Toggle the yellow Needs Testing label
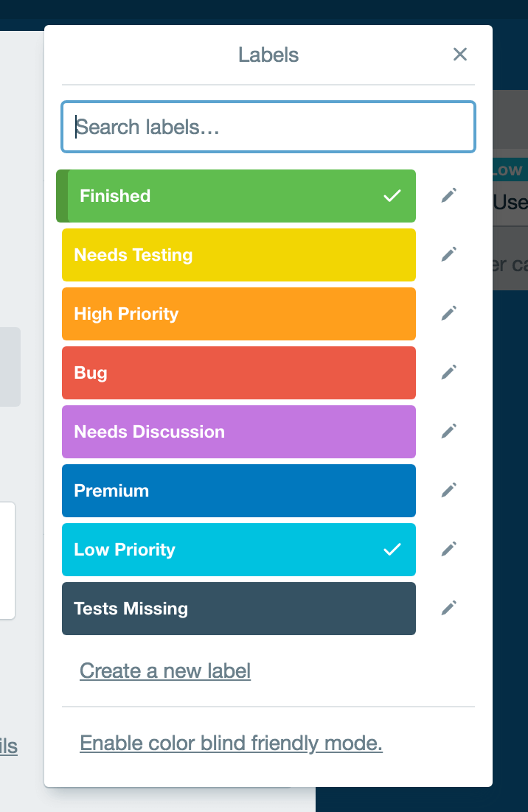Image resolution: width=528 pixels, height=812 pixels. coord(239,255)
